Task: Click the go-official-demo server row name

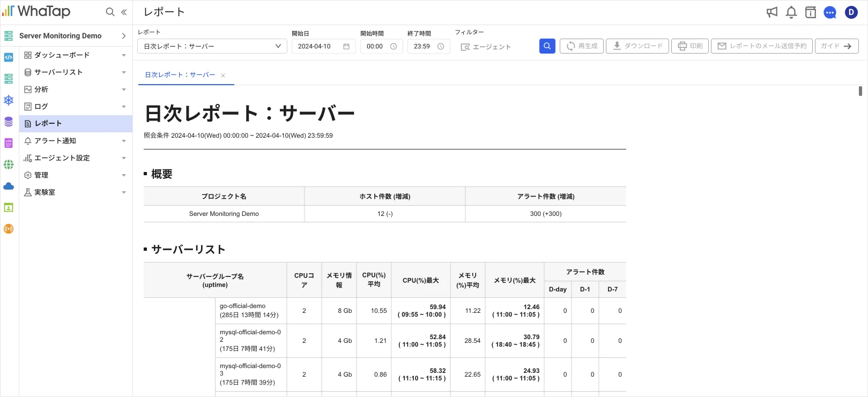Action: click(242, 306)
